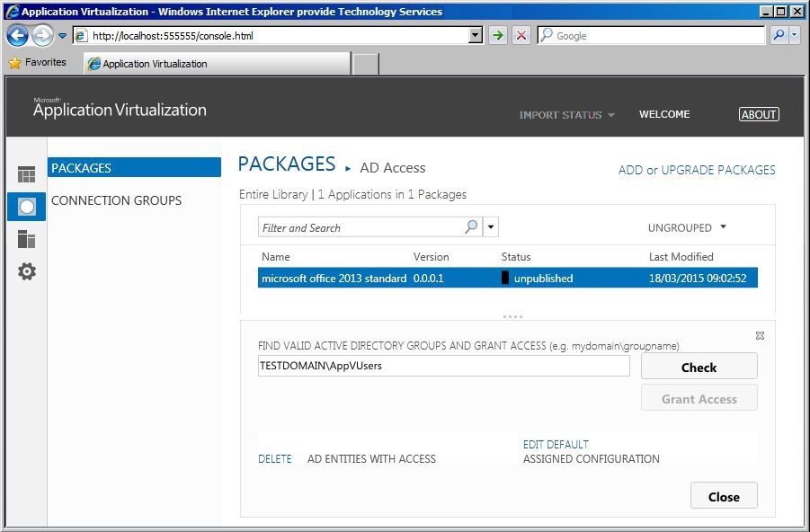Open Favorites star button

pyautogui.click(x=37, y=63)
